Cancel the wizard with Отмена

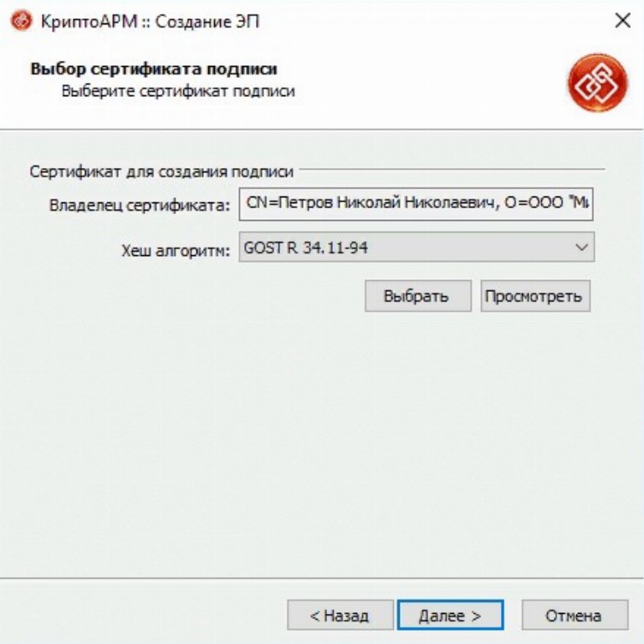(575, 615)
